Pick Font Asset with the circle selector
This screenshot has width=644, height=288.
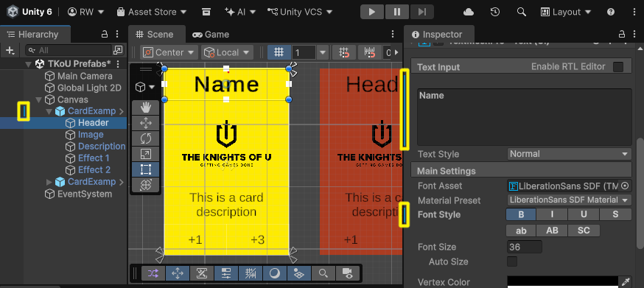[x=625, y=186]
